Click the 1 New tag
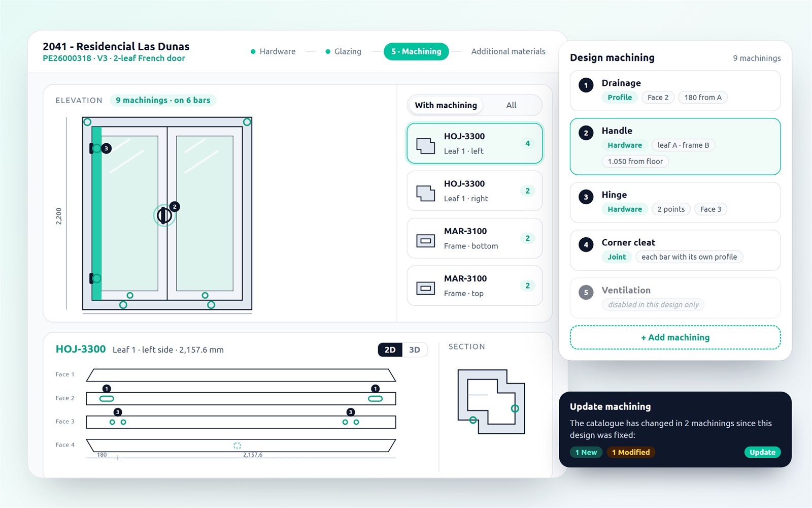 coord(586,452)
